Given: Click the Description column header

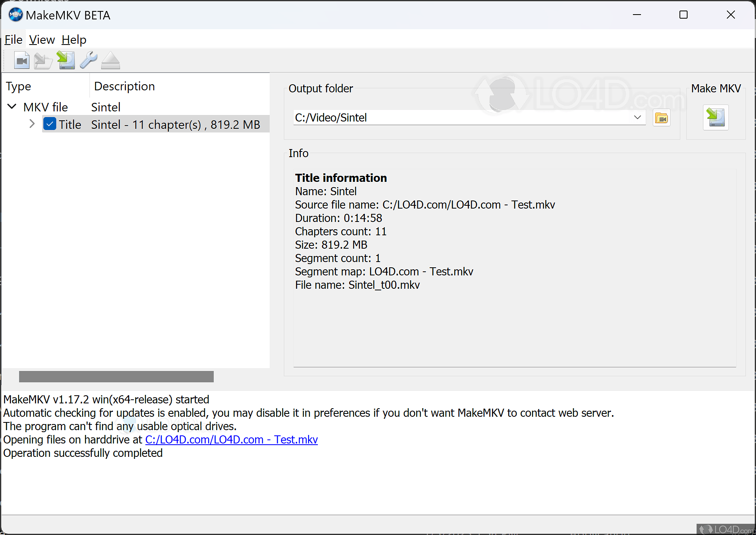Looking at the screenshot, I should [x=179, y=86].
